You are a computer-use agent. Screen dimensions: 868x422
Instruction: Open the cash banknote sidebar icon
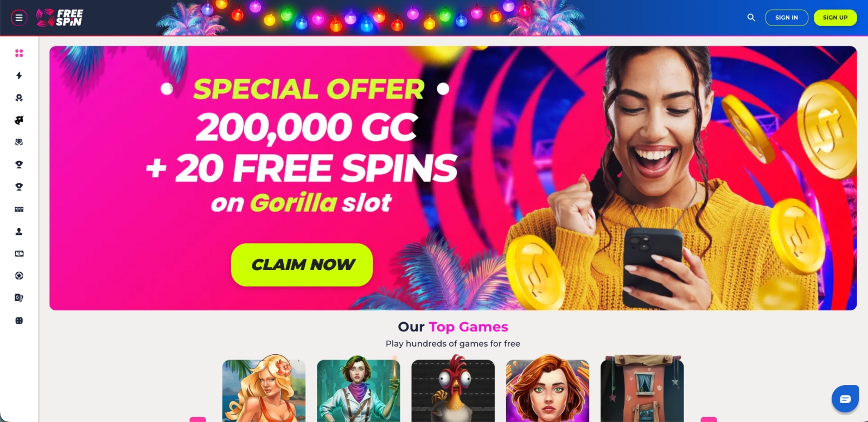19,253
